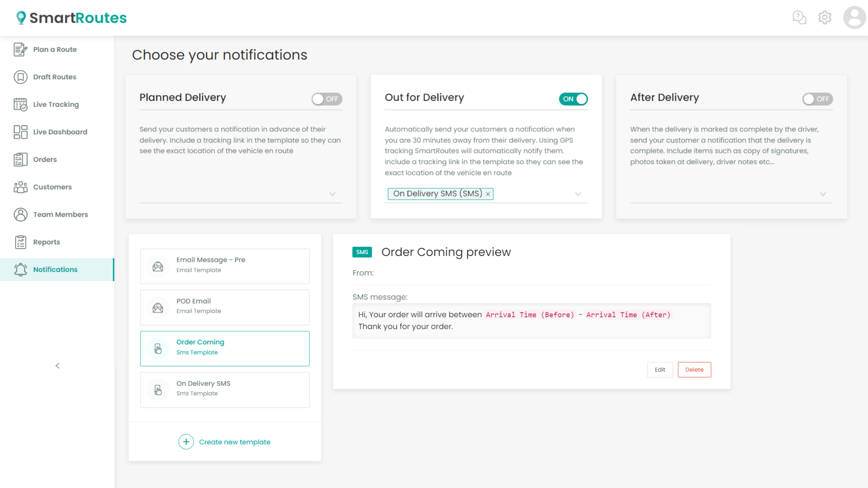Open the Reports page
The image size is (868, 488).
coord(57,242)
